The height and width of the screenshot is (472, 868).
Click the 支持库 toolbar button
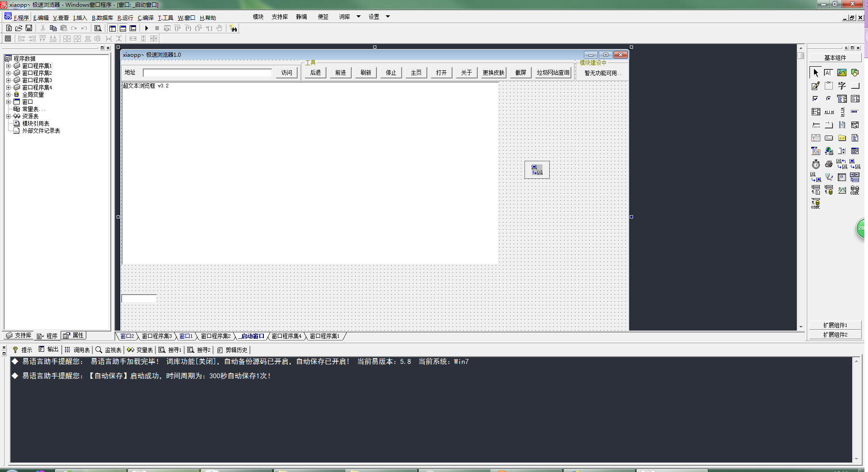(x=280, y=17)
